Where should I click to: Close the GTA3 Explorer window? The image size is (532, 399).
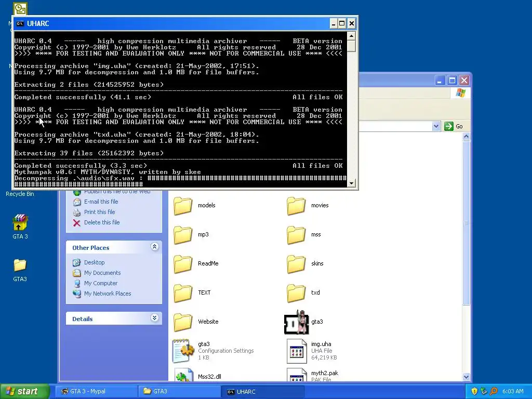point(464,81)
